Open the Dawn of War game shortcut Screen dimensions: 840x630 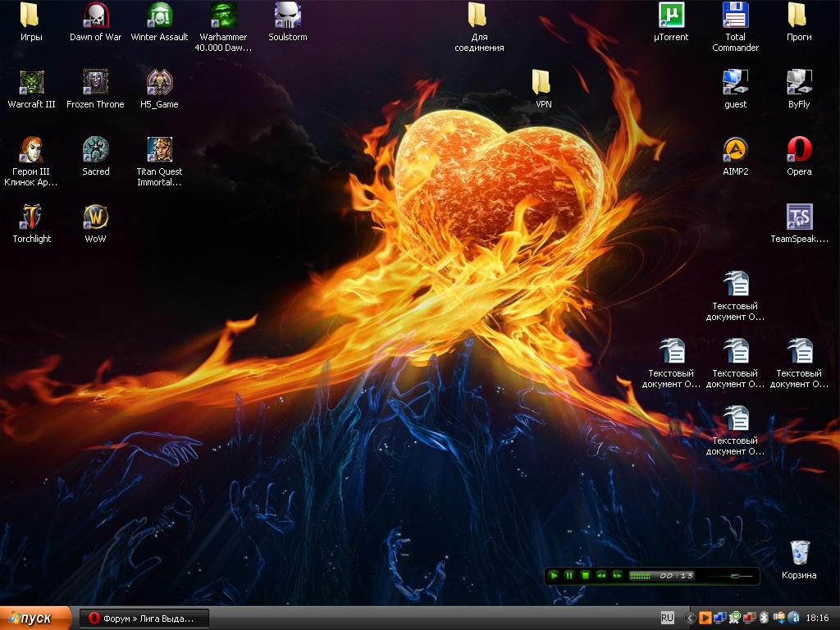click(x=96, y=16)
